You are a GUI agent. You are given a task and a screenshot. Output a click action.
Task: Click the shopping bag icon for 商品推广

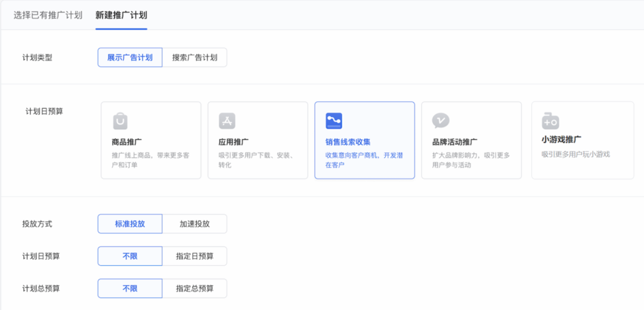tap(120, 121)
